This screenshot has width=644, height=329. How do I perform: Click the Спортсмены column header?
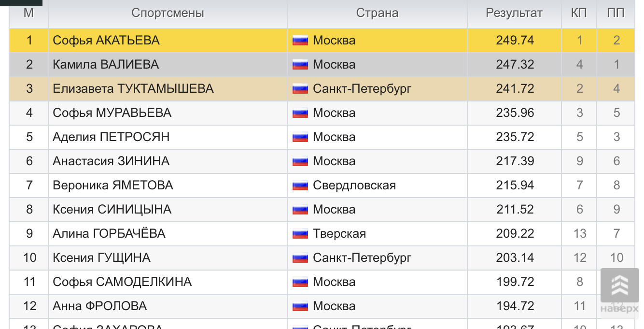168,13
